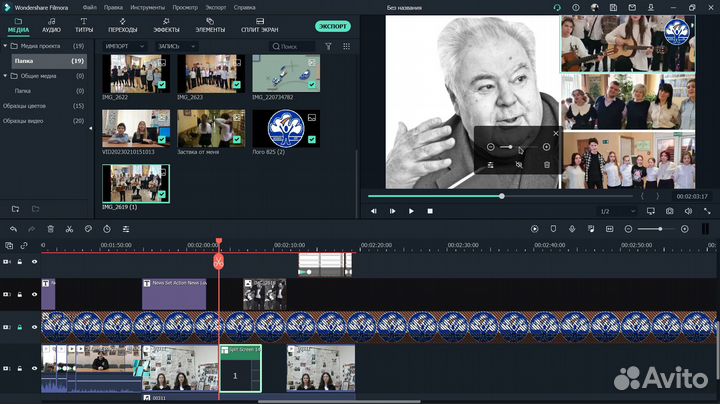Open the Инструменты menu
The width and height of the screenshot is (720, 404).
[147, 7]
